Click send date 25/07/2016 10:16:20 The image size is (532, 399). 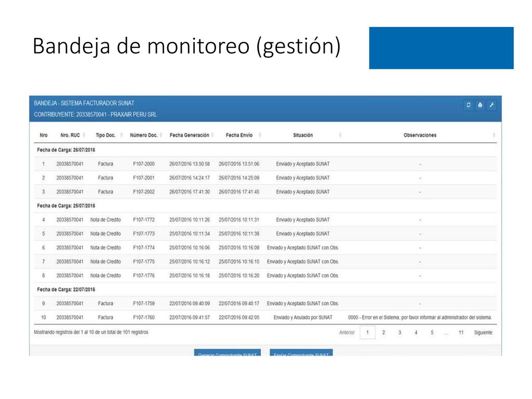[x=239, y=275]
